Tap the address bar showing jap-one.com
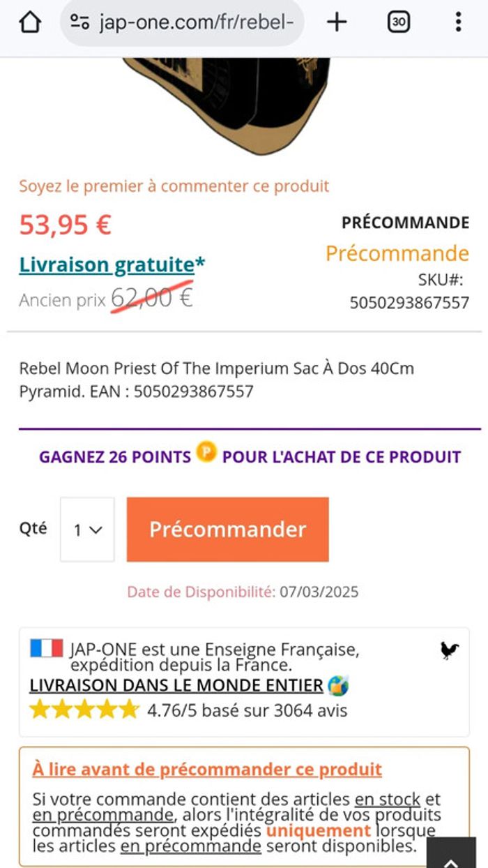 tap(195, 21)
